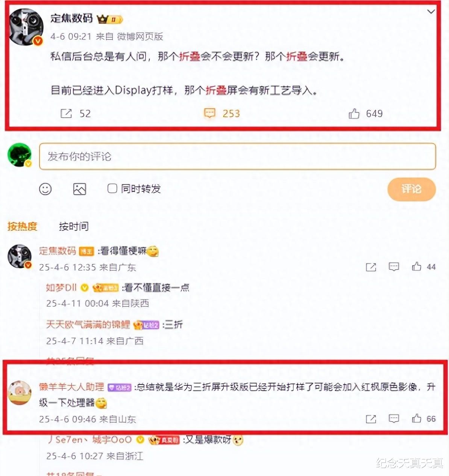Click 懒羊羊大人助理 avatar thumbnail
The image size is (449, 476).
point(20,393)
